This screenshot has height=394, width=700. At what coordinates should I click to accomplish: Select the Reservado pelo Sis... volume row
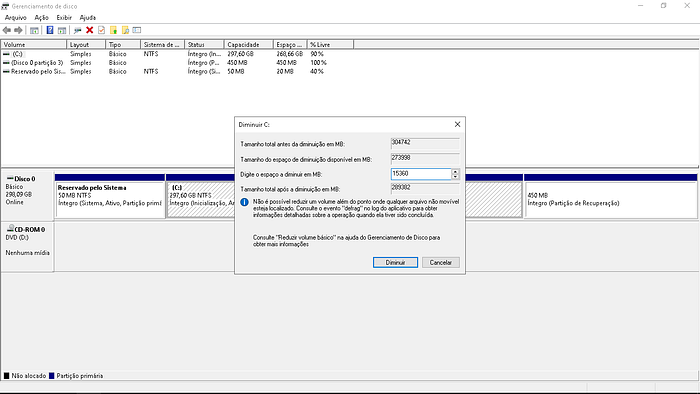pos(177,71)
